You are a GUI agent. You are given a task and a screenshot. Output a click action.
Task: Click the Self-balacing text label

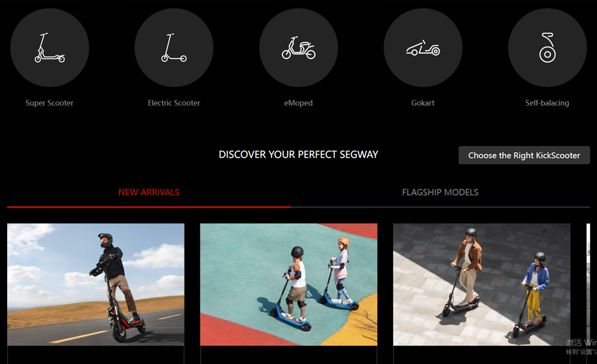(547, 103)
